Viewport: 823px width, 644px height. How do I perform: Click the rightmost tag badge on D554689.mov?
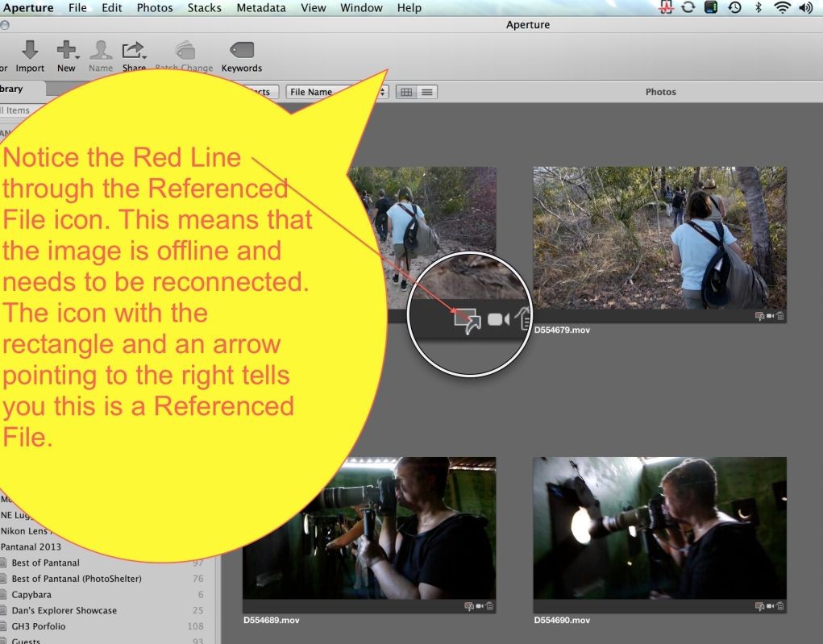[489, 605]
